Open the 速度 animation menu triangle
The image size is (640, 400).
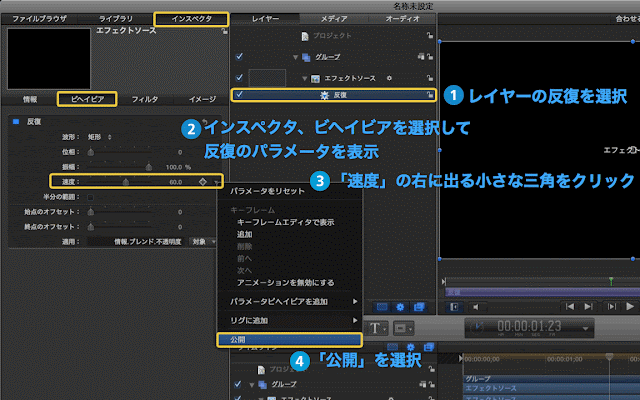[x=216, y=182]
